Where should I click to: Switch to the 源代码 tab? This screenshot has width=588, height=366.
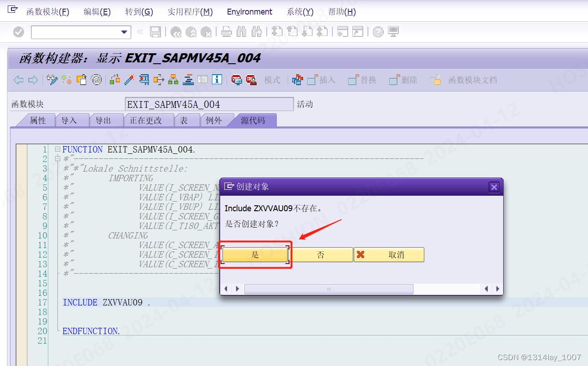point(253,121)
